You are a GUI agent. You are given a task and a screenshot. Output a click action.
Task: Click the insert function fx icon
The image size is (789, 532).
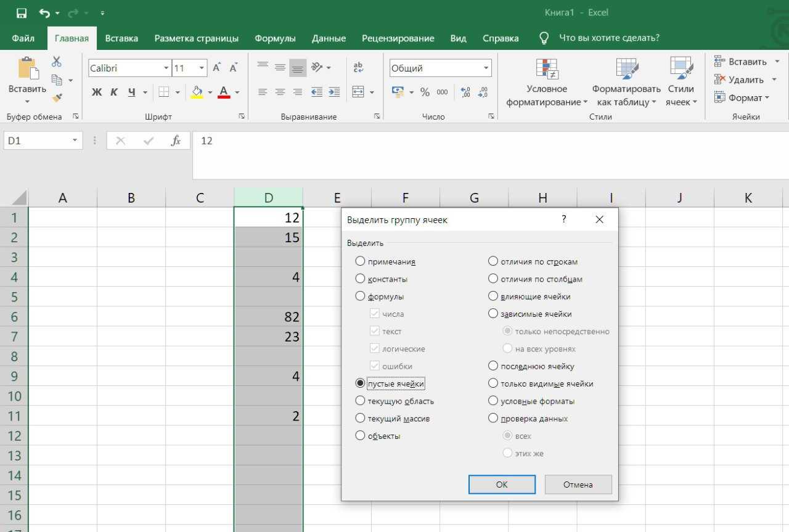point(176,141)
